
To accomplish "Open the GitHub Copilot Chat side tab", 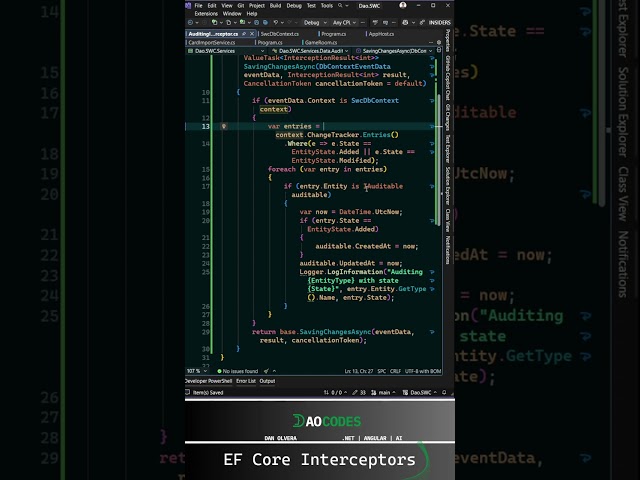I will click(x=448, y=78).
